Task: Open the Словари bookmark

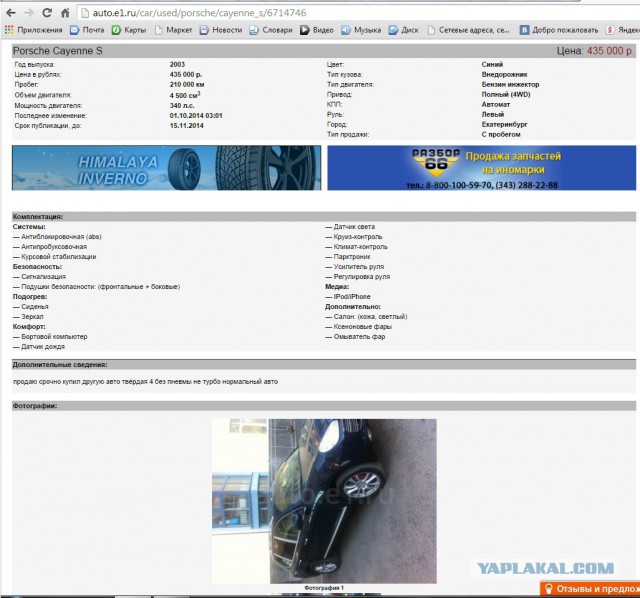Action: [271, 30]
